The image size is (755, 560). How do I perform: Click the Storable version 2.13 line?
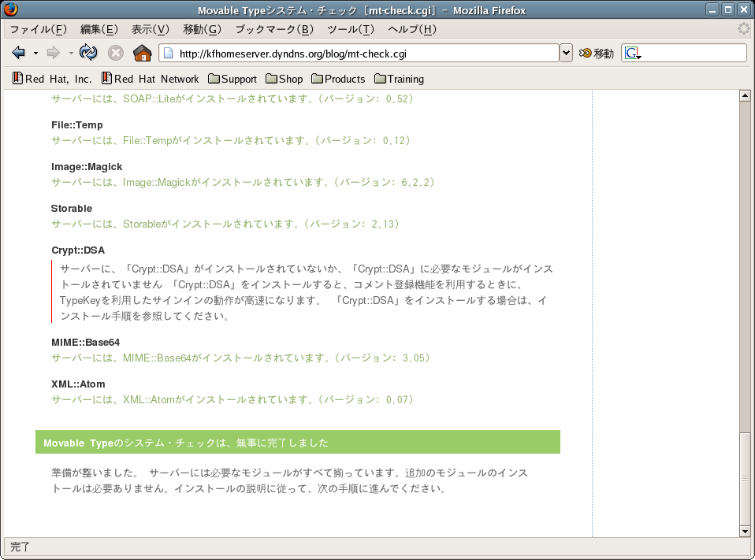(x=225, y=224)
